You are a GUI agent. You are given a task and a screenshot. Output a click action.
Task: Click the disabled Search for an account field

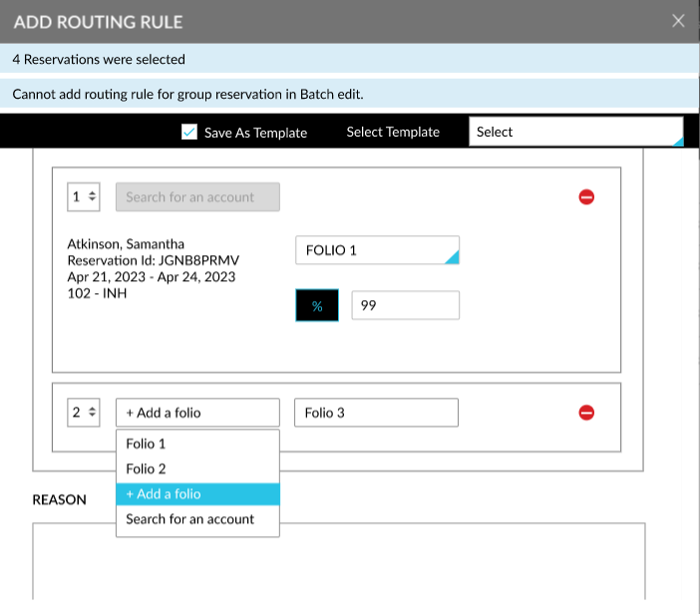tap(197, 196)
